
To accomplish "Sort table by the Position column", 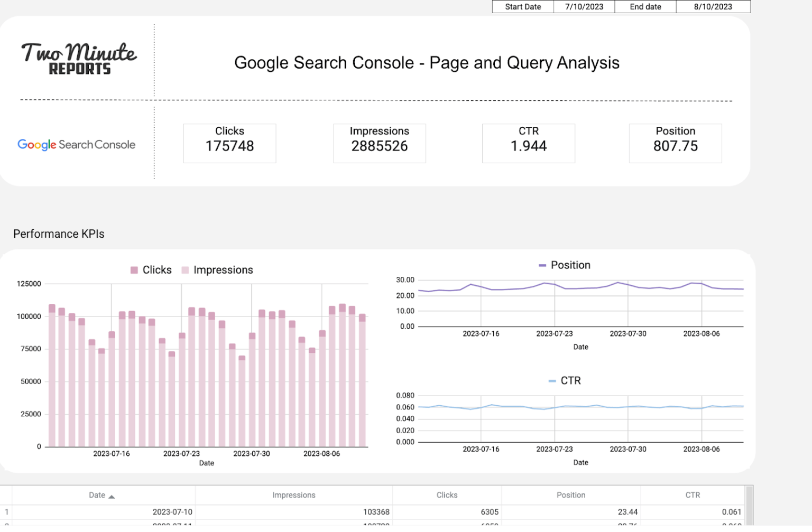I will [571, 495].
